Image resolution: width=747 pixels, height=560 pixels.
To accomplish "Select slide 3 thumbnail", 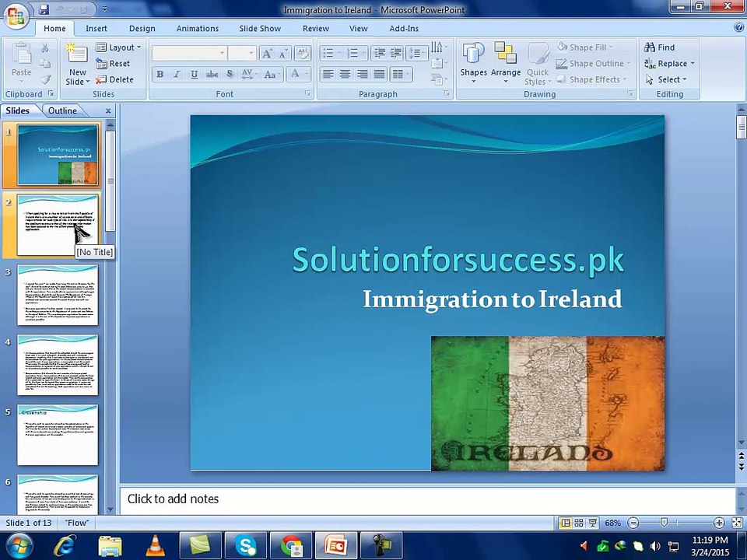I will tap(58, 296).
